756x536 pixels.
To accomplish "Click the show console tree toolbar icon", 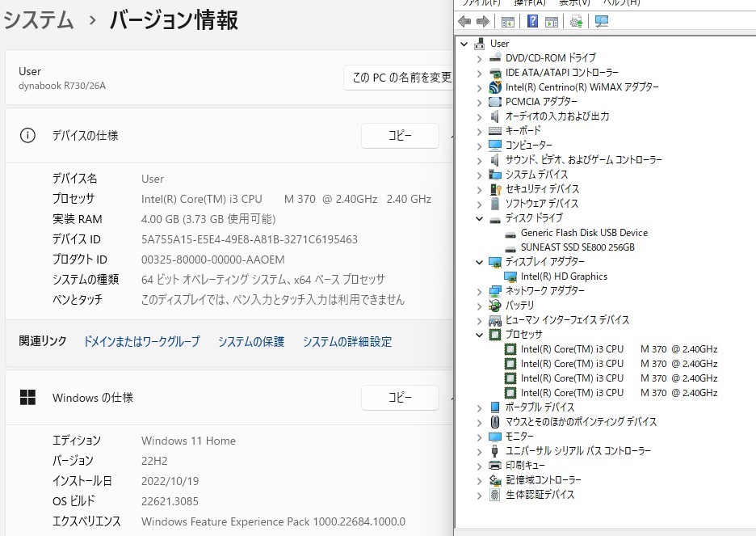I will click(510, 21).
